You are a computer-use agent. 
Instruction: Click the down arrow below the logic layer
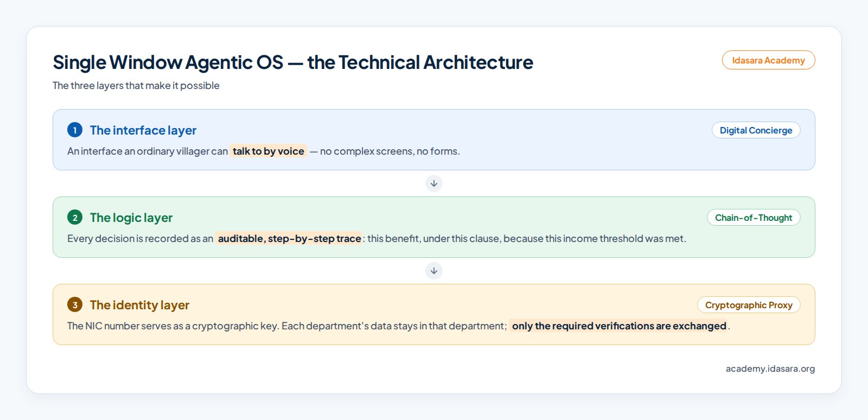tap(434, 271)
